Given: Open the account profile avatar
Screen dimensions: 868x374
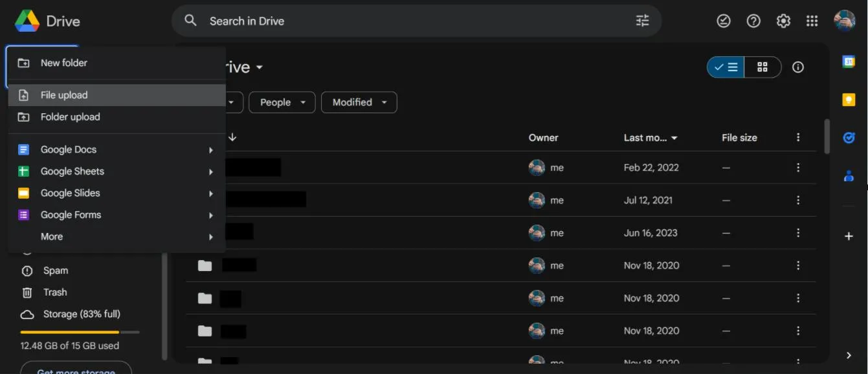Looking at the screenshot, I should [845, 21].
